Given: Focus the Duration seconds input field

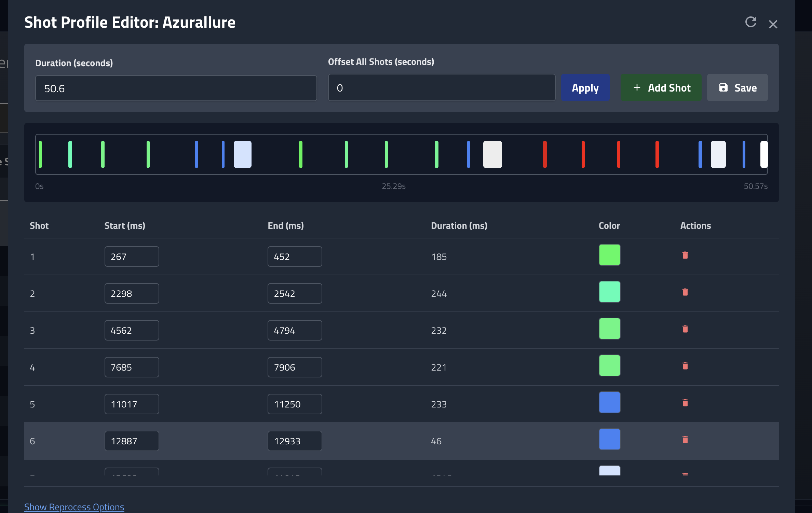Looking at the screenshot, I should pyautogui.click(x=176, y=88).
